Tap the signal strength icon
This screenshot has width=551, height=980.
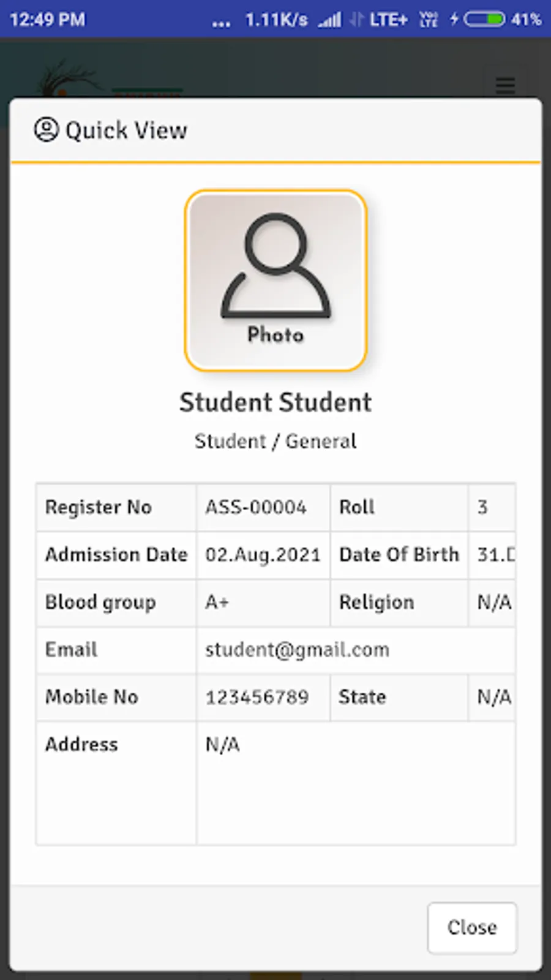[x=329, y=20]
